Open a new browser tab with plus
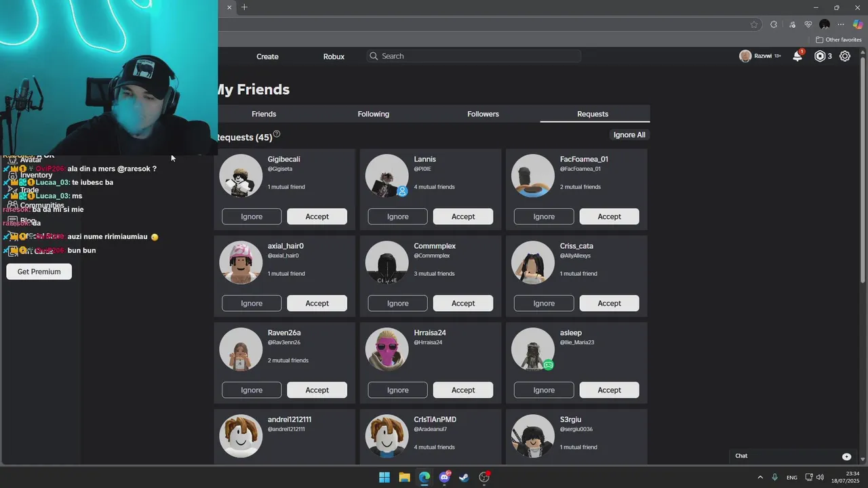 pyautogui.click(x=244, y=7)
